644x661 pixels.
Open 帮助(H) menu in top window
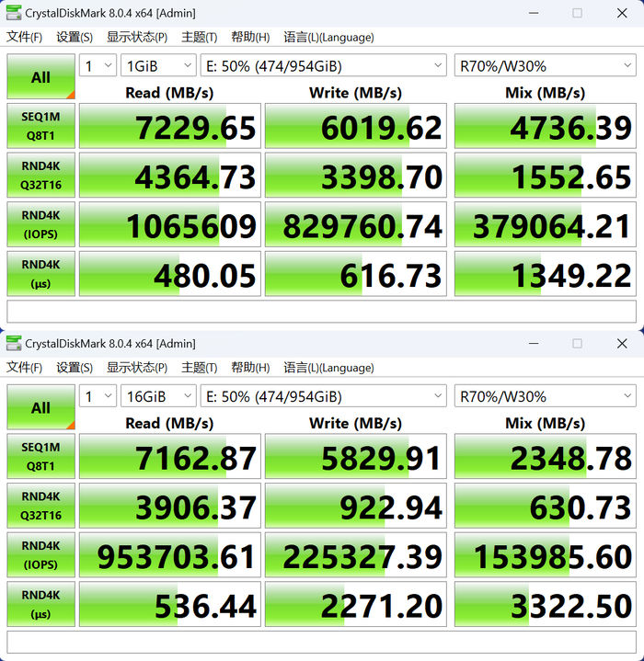250,37
